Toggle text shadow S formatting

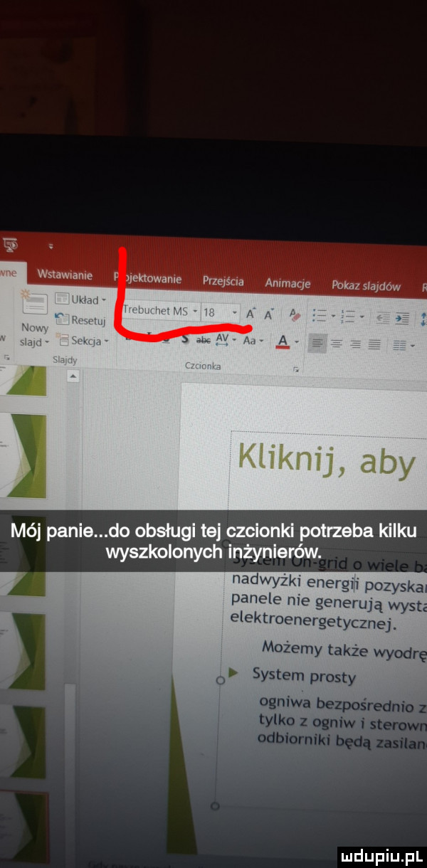tap(186, 339)
